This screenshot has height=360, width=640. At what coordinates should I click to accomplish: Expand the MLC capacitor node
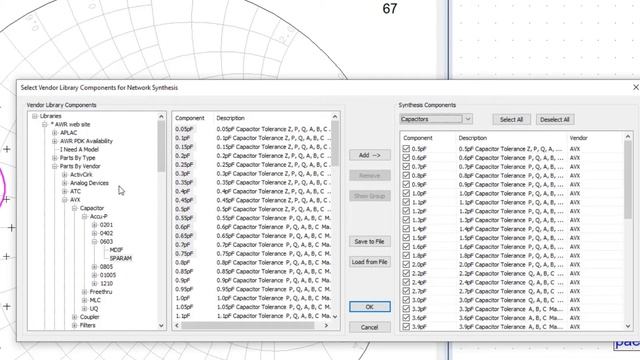(84, 300)
